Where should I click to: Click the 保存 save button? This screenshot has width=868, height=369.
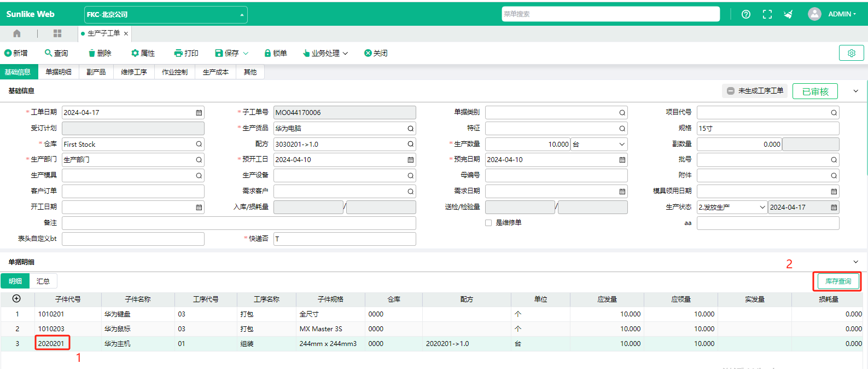[227, 53]
